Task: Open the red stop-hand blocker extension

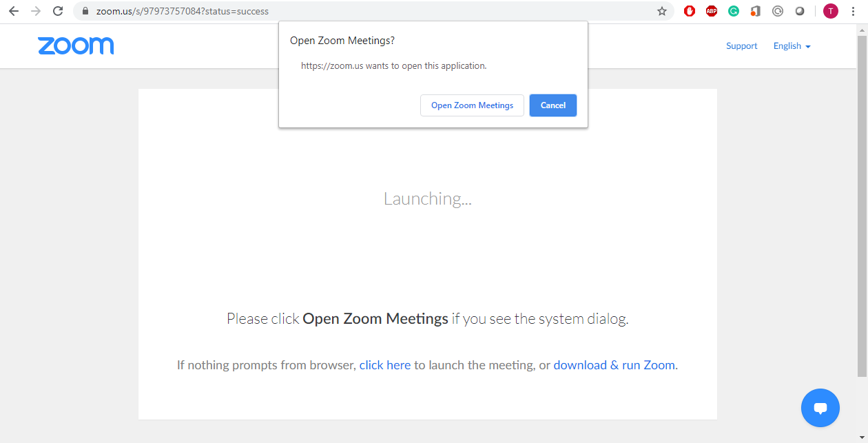Action: point(690,11)
